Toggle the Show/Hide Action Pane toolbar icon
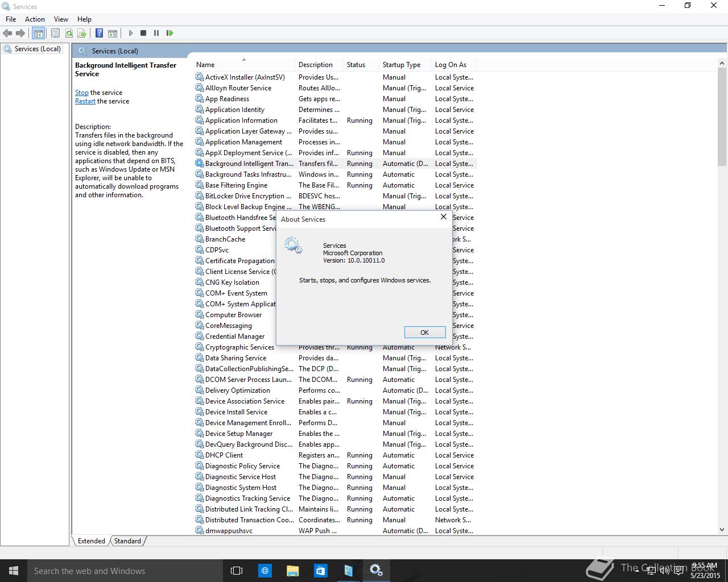This screenshot has width=728, height=582. (113, 33)
